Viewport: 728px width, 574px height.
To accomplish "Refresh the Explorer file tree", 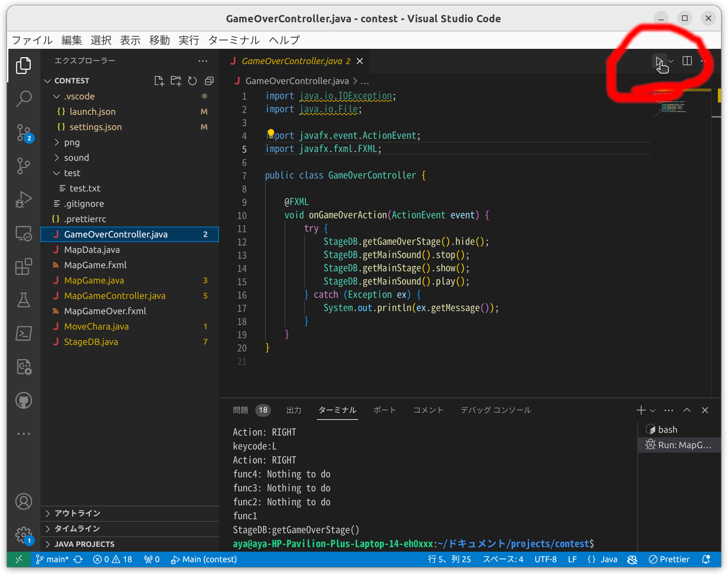I will point(192,81).
